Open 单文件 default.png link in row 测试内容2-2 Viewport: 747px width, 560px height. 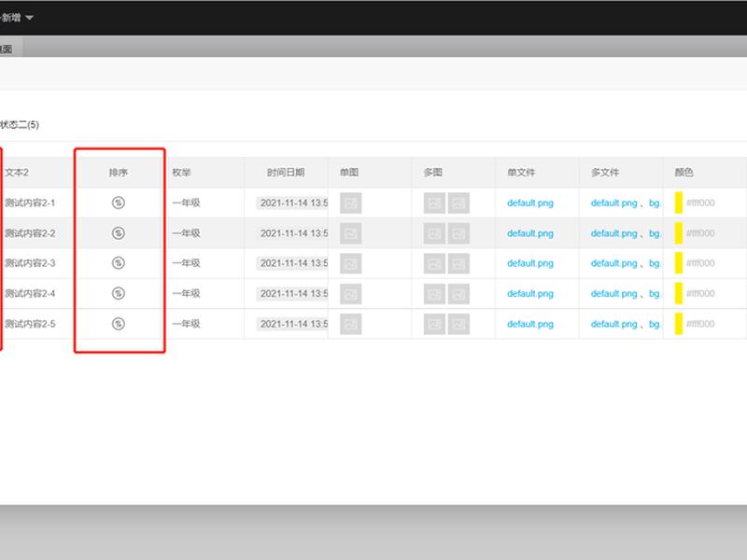click(x=530, y=233)
